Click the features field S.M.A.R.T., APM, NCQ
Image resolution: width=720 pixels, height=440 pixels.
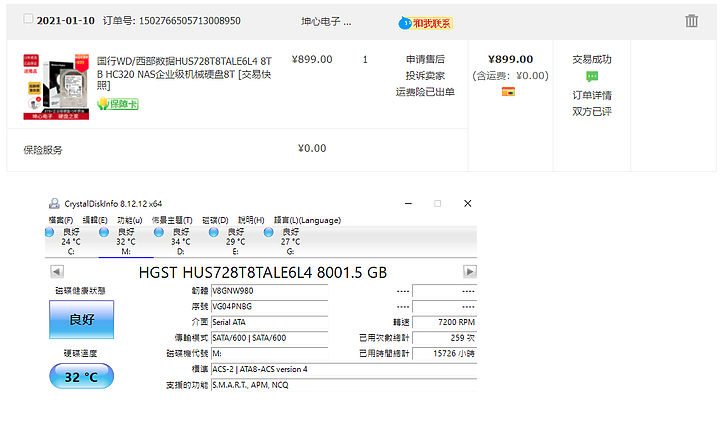tap(344, 385)
